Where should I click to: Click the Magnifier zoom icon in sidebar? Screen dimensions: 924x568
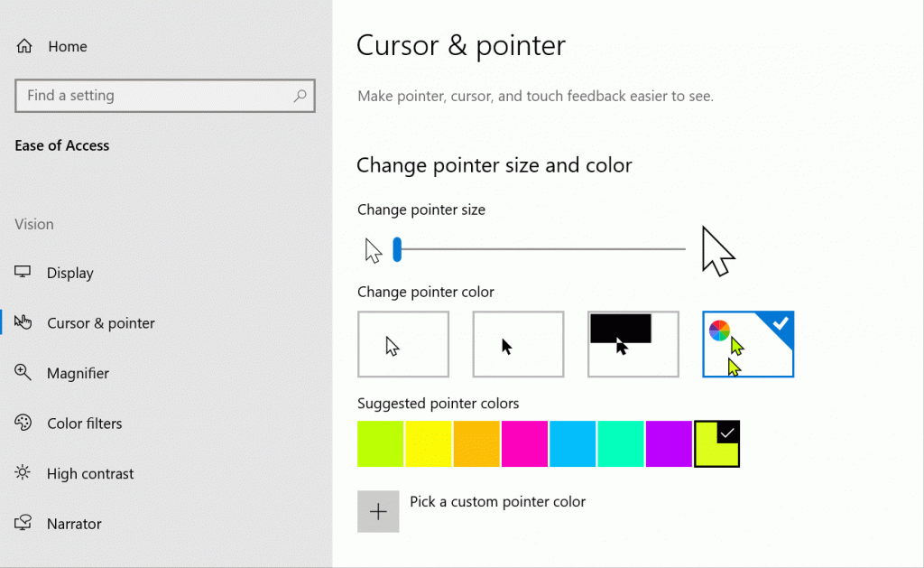[23, 372]
